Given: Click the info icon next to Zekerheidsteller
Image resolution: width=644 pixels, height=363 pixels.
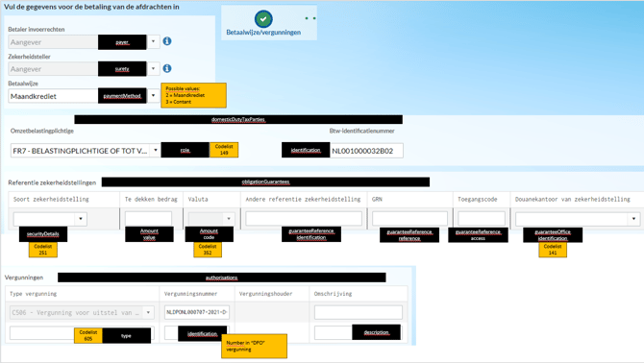Looking at the screenshot, I should tap(167, 68).
